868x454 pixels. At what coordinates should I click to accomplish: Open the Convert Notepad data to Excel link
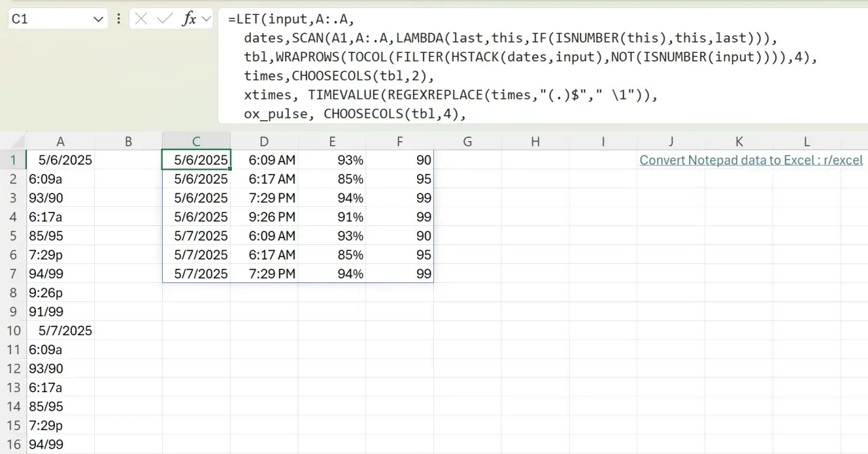[751, 160]
